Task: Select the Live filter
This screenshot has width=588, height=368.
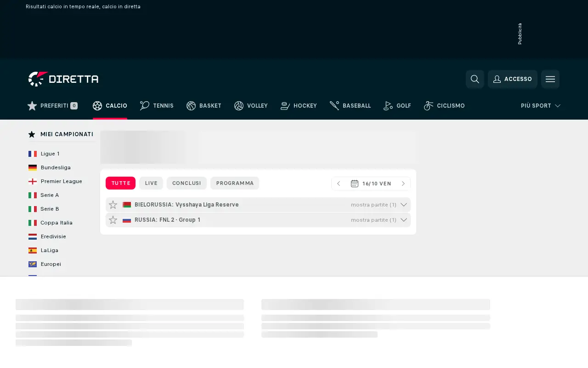Action: (151, 183)
